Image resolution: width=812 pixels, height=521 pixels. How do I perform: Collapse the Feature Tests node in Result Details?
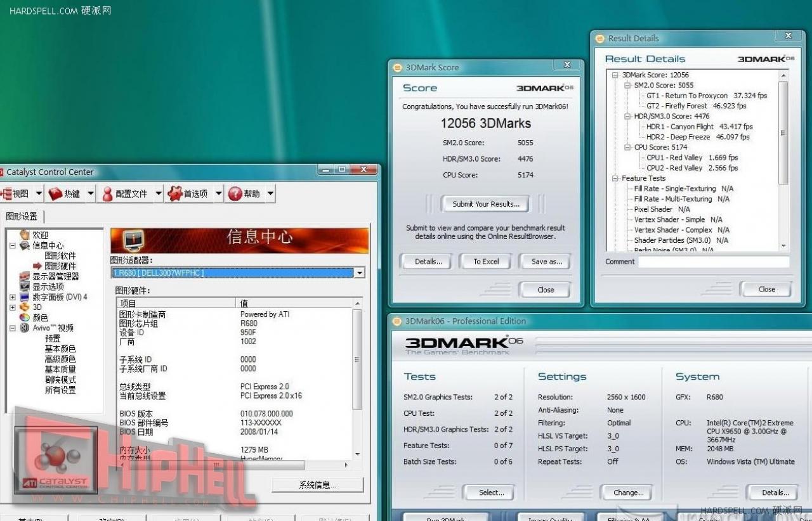click(615, 178)
